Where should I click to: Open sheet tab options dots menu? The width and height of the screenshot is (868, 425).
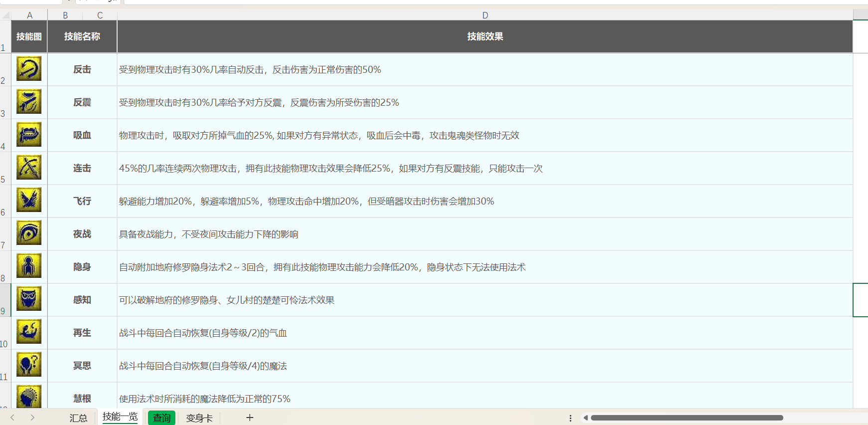point(571,418)
